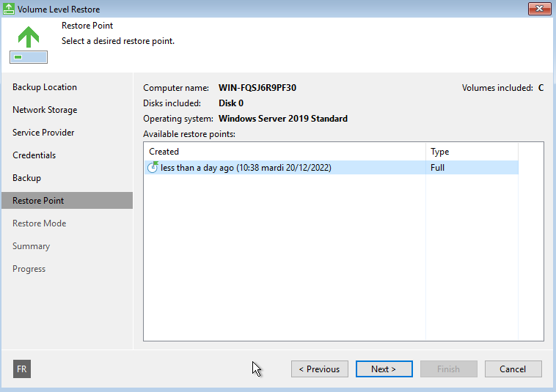Close the Volume Level Restore window
This screenshot has height=392, width=556.
tap(539, 9)
